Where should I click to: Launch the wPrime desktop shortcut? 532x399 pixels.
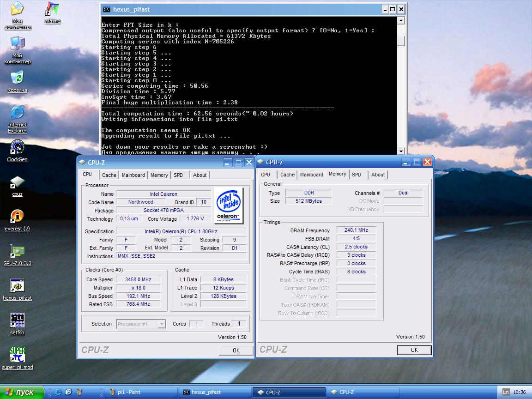click(52, 13)
